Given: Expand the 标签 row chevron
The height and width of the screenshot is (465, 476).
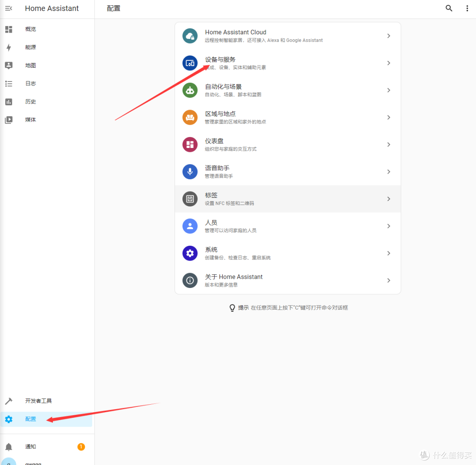Looking at the screenshot, I should [x=389, y=199].
